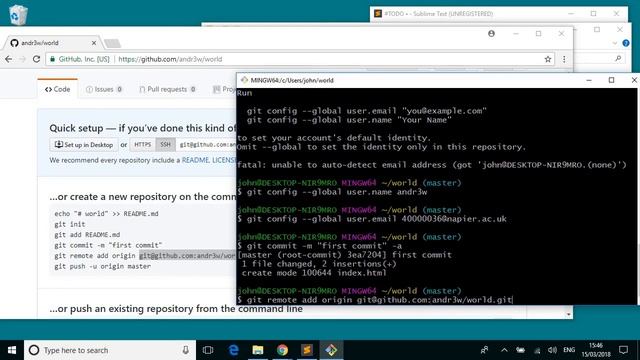
Task: Click the Chrome back arrow
Action: click(x=9, y=59)
